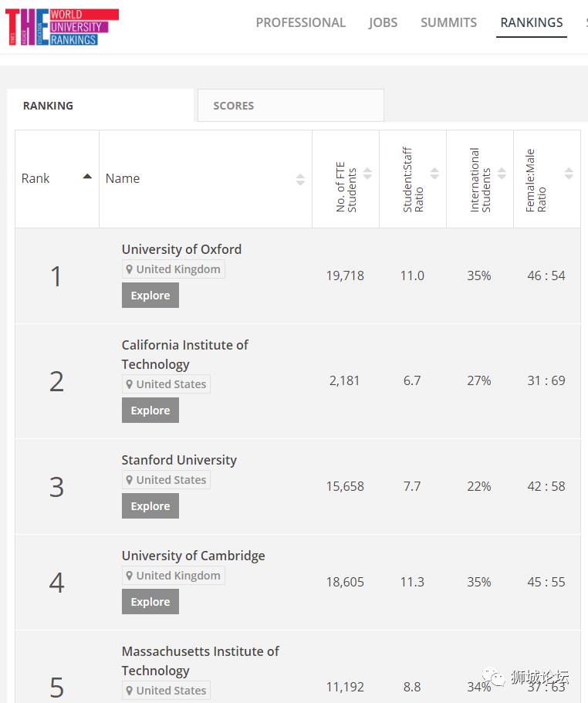This screenshot has width=588, height=703.
Task: Sort by Female:Male Ratio arrows
Action: click(569, 174)
